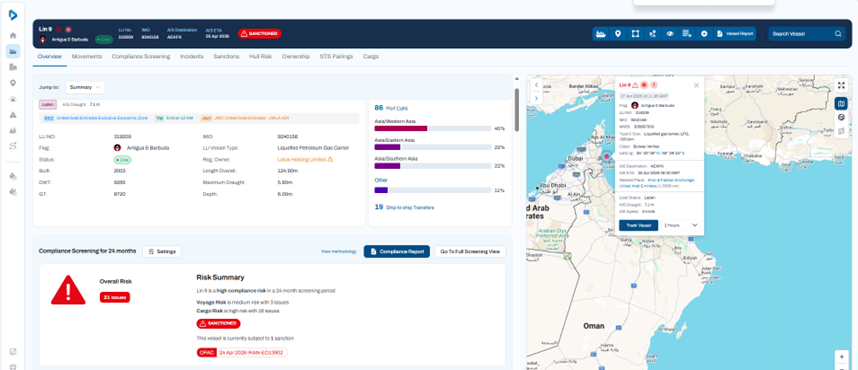The height and width of the screenshot is (370, 858).
Task: Click the green Live badge in header
Action: (x=103, y=39)
